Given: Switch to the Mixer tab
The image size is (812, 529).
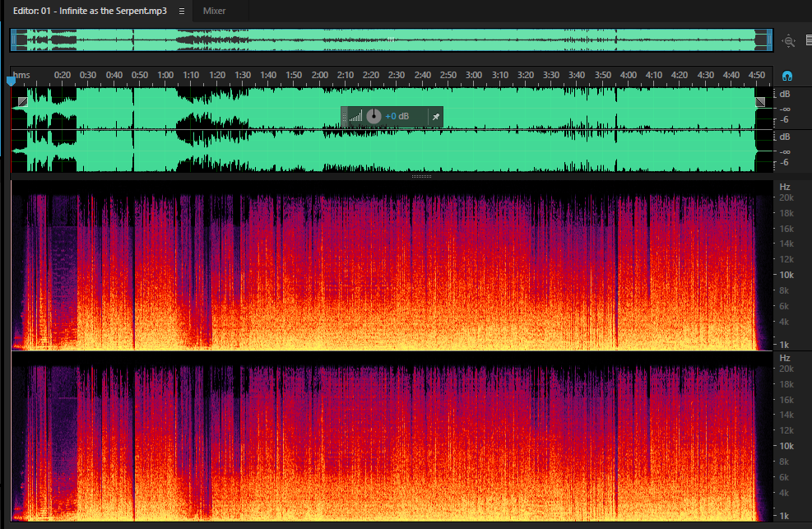Looking at the screenshot, I should pos(214,11).
